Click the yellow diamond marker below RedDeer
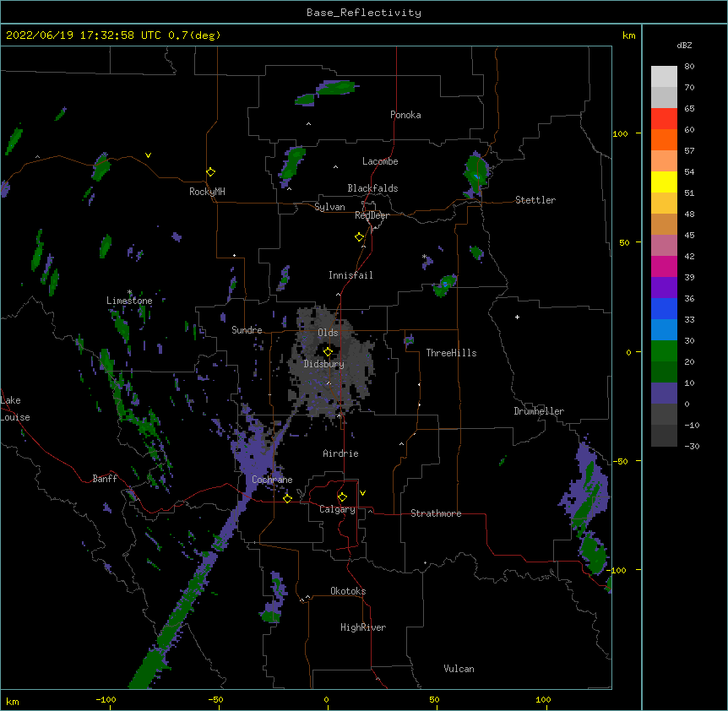Image resolution: width=728 pixels, height=711 pixels. tap(360, 237)
